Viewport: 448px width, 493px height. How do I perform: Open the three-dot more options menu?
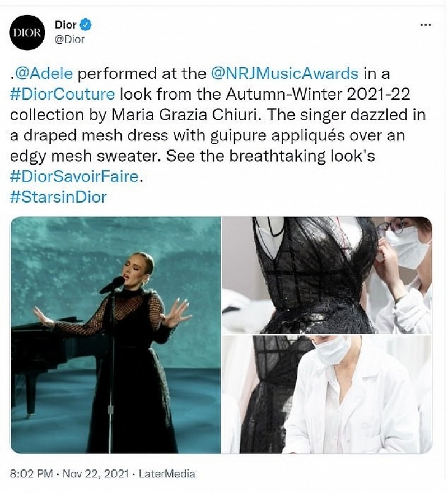[x=426, y=25]
